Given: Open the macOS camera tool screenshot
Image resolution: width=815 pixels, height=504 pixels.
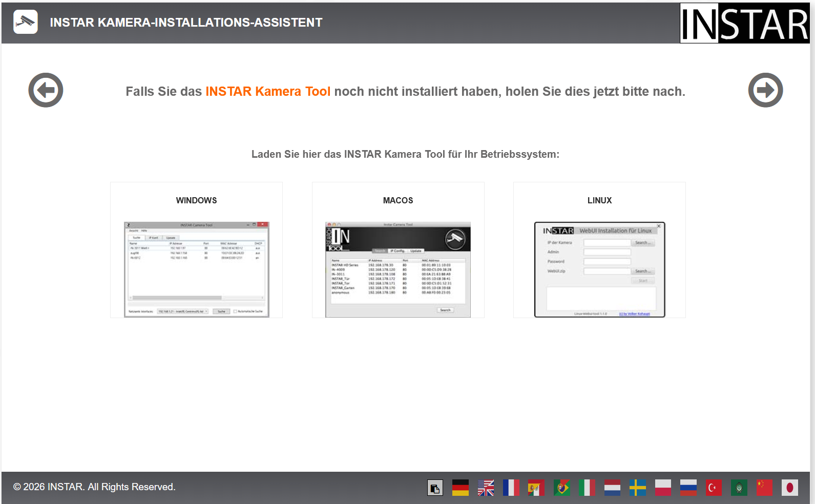Looking at the screenshot, I should pos(398,269).
